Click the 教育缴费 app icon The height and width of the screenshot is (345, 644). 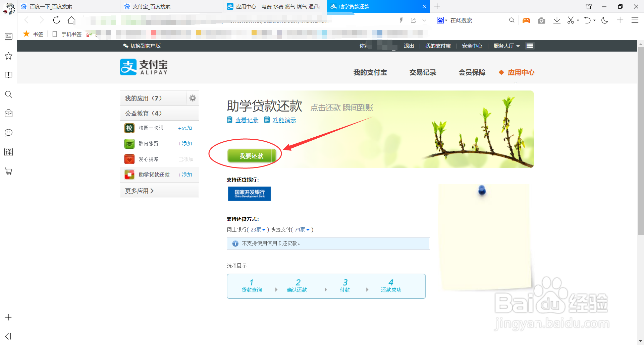pos(129,143)
